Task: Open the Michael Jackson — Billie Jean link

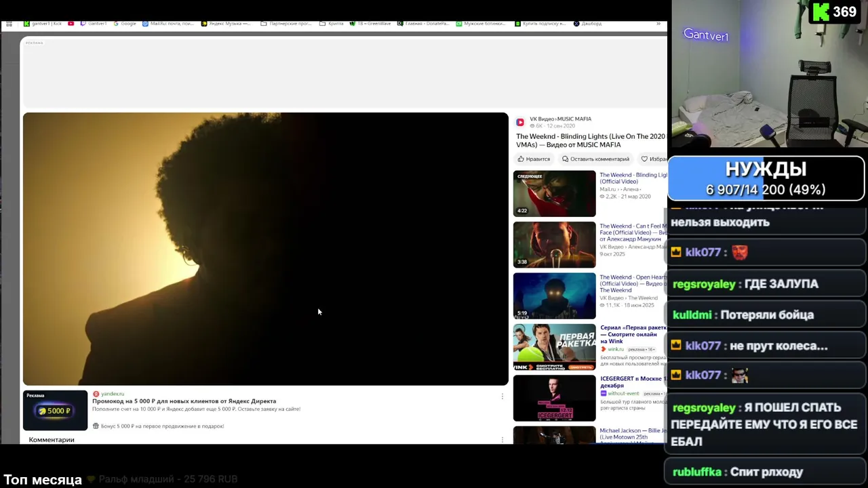Action: [x=633, y=434]
